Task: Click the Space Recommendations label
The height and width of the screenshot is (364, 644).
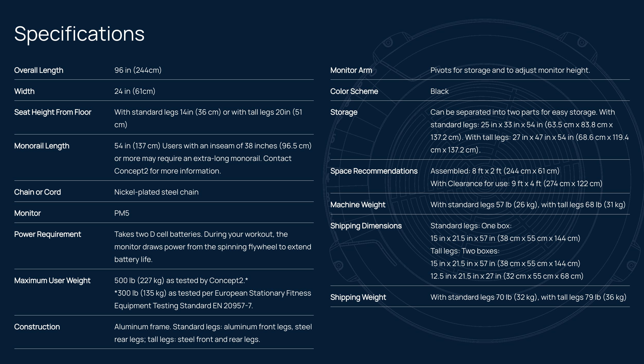Action: pyautogui.click(x=374, y=171)
